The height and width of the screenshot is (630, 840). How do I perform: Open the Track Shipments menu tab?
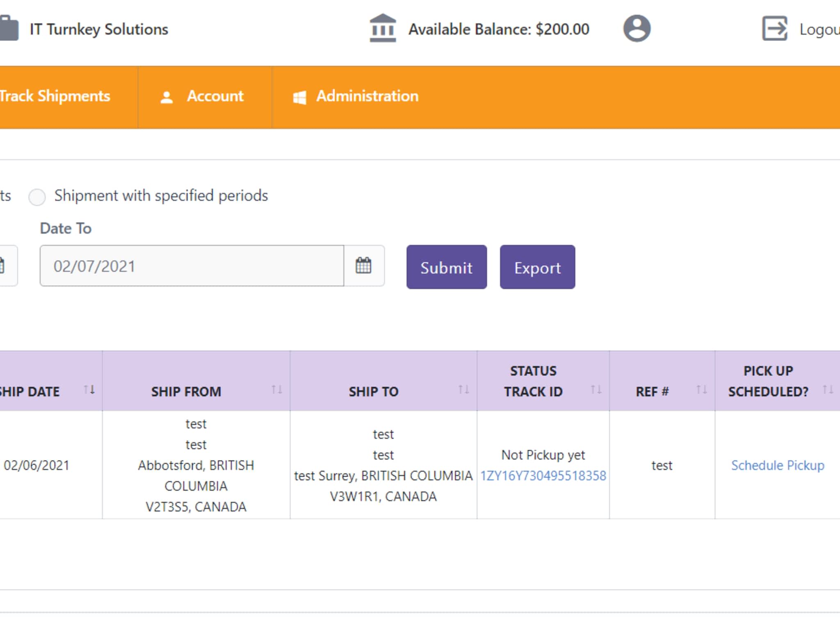tap(55, 96)
